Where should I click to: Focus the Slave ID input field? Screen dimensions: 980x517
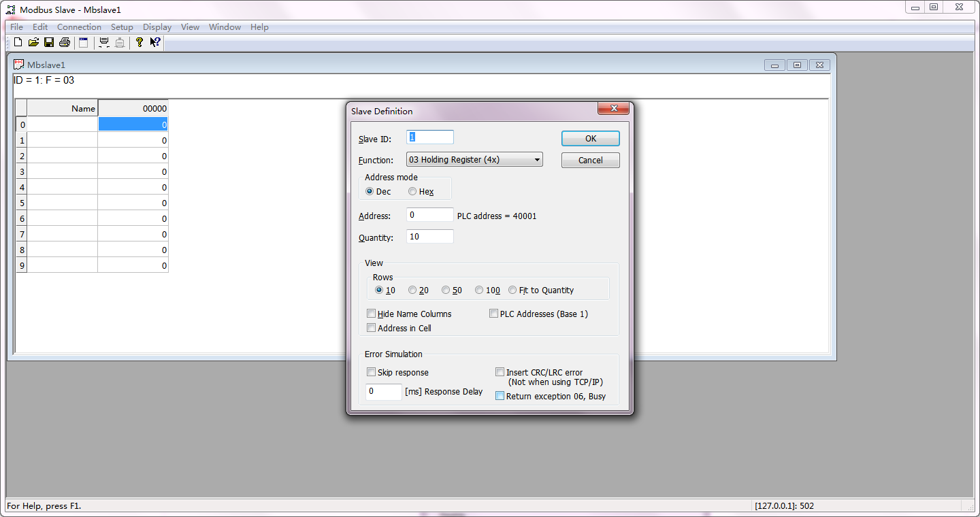[x=430, y=137]
